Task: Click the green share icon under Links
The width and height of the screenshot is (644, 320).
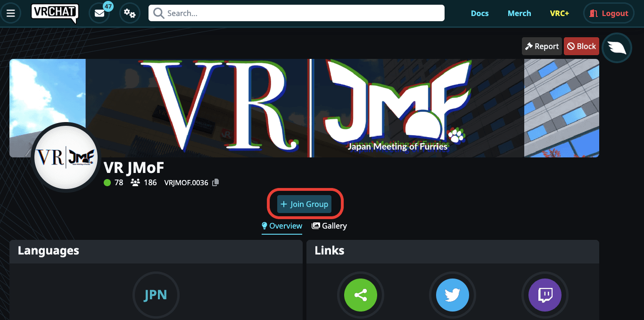Action: (360, 295)
